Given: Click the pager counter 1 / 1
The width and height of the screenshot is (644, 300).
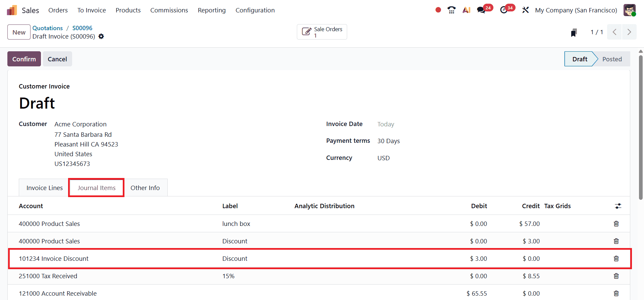Looking at the screenshot, I should coord(597,32).
